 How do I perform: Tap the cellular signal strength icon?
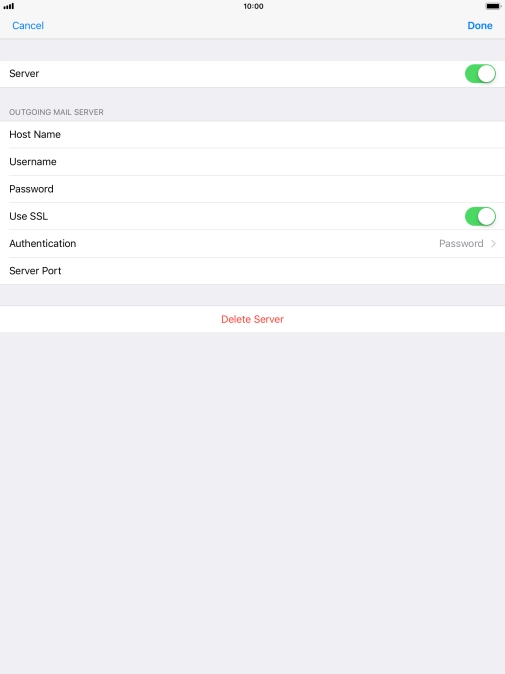coord(9,6)
